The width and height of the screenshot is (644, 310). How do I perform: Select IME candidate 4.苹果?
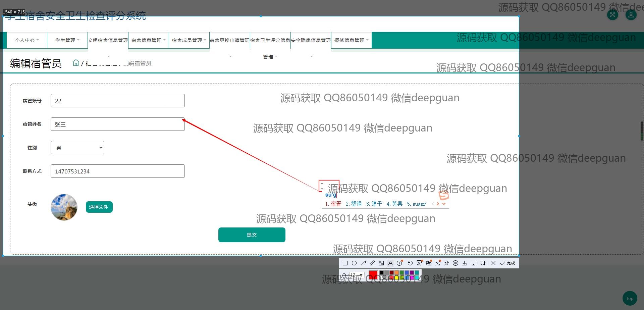(x=394, y=204)
